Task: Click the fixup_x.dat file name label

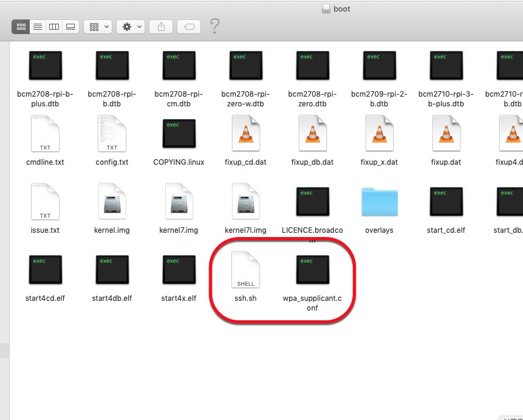Action: [x=379, y=162]
